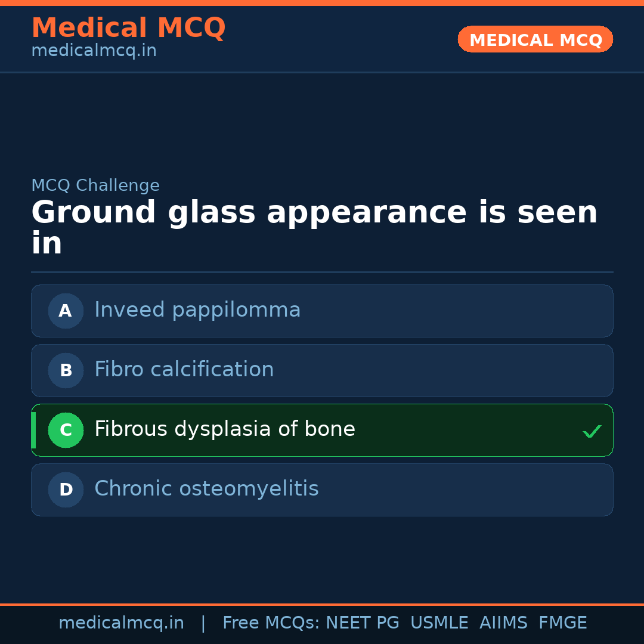644x644 pixels.
Task: Open medicalmcq.in link in footer
Action: pyautogui.click(x=121, y=623)
